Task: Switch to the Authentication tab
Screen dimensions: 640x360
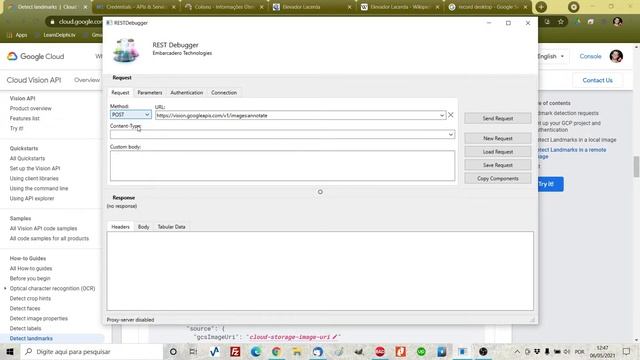Action: pos(187,93)
